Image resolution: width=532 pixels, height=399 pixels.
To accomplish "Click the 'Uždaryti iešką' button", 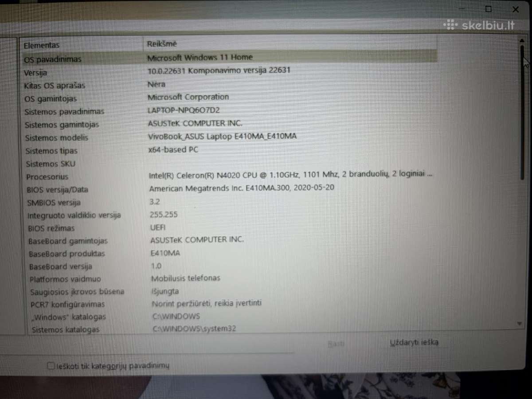I will [x=414, y=343].
